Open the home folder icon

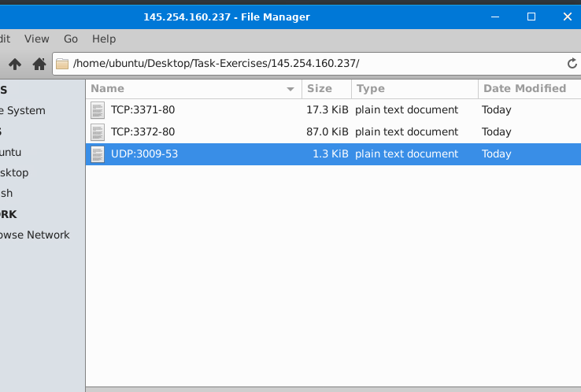tap(39, 64)
